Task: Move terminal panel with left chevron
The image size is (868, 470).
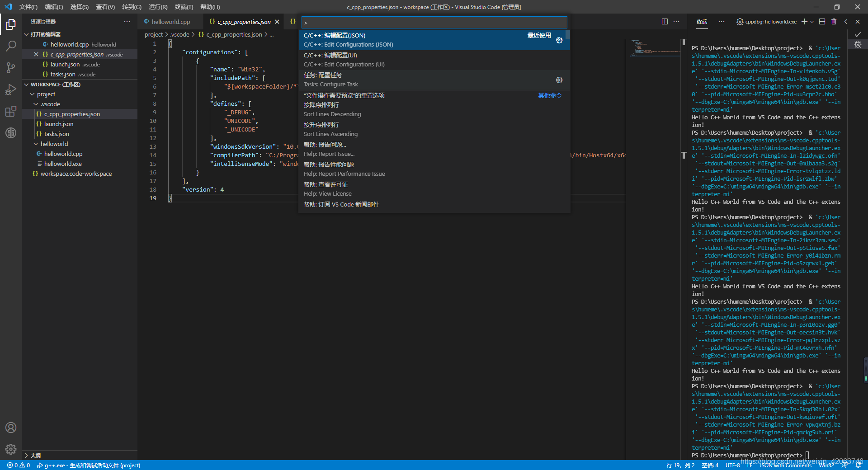Action: pyautogui.click(x=846, y=22)
